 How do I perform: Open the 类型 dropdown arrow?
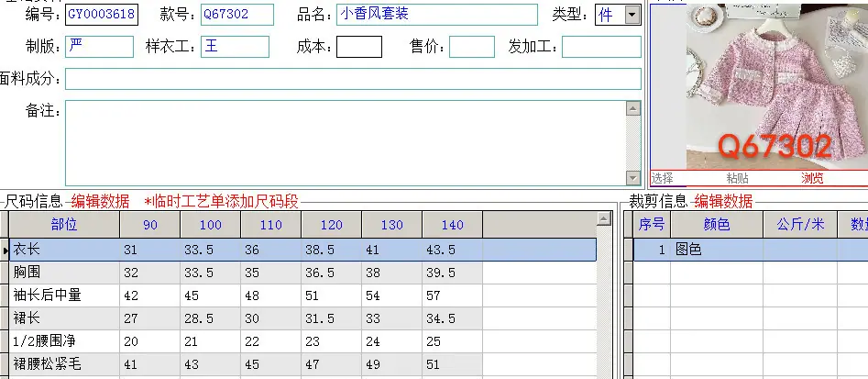click(632, 15)
